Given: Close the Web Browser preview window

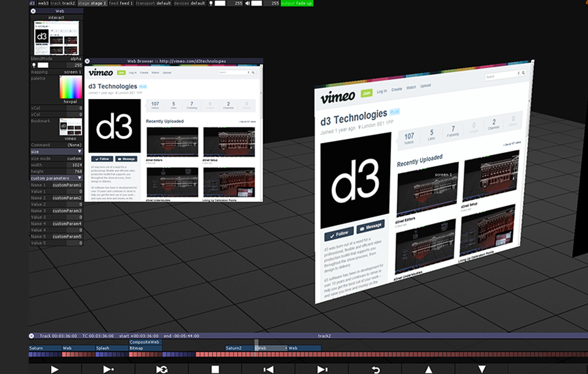Looking at the screenshot, I should [x=87, y=61].
